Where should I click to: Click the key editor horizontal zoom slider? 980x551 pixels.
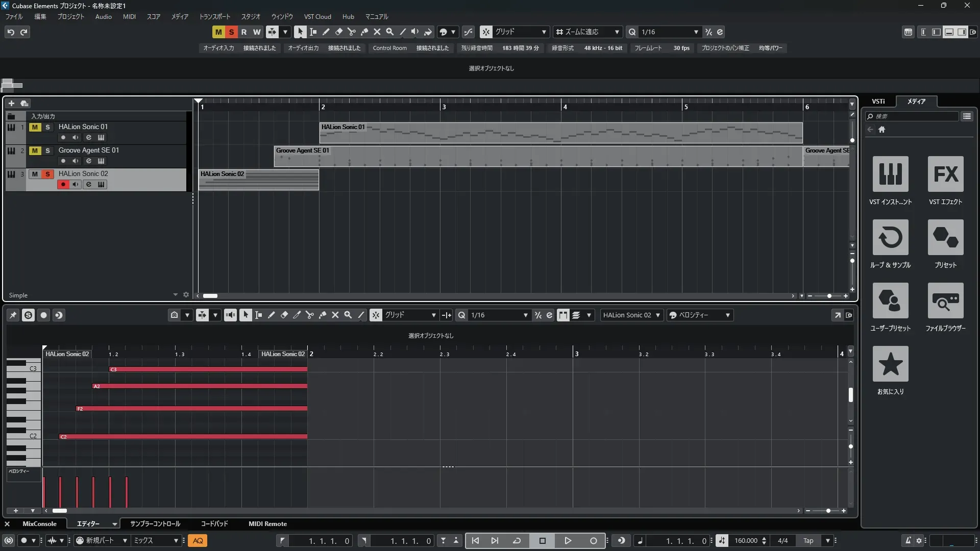(x=828, y=511)
